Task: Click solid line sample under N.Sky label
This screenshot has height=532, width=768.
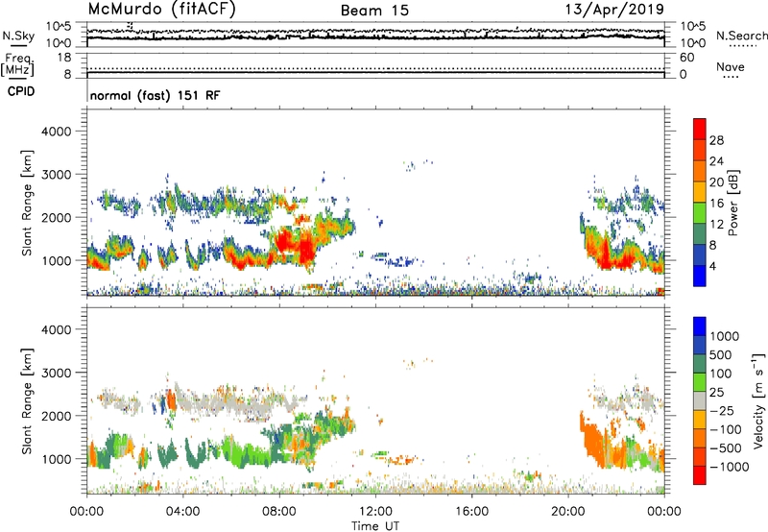Action: [18, 46]
